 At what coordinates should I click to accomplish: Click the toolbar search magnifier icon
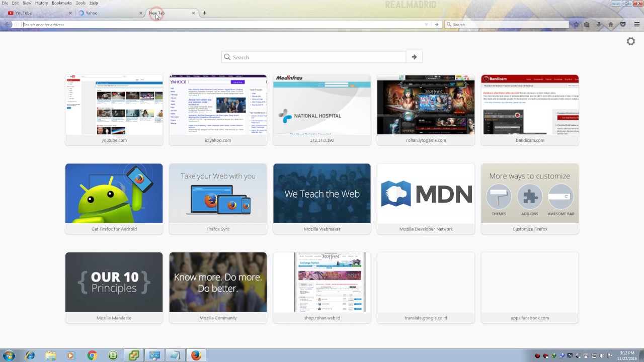coord(449,24)
